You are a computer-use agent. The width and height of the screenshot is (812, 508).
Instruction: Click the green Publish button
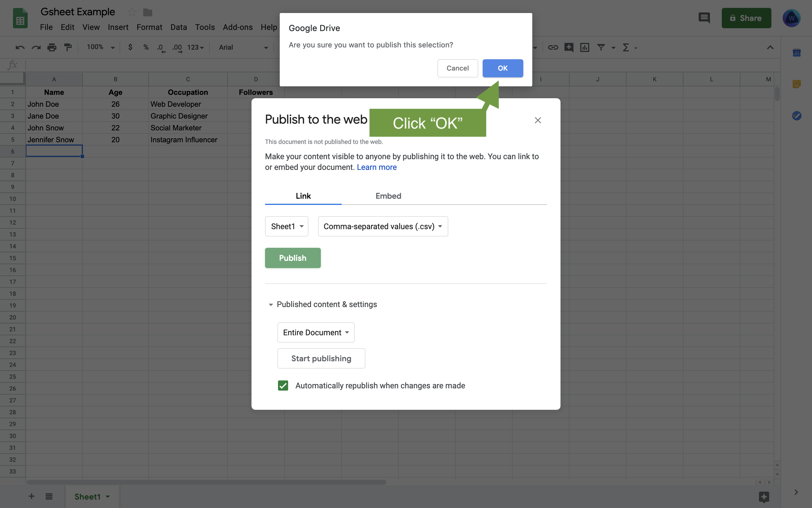293,258
